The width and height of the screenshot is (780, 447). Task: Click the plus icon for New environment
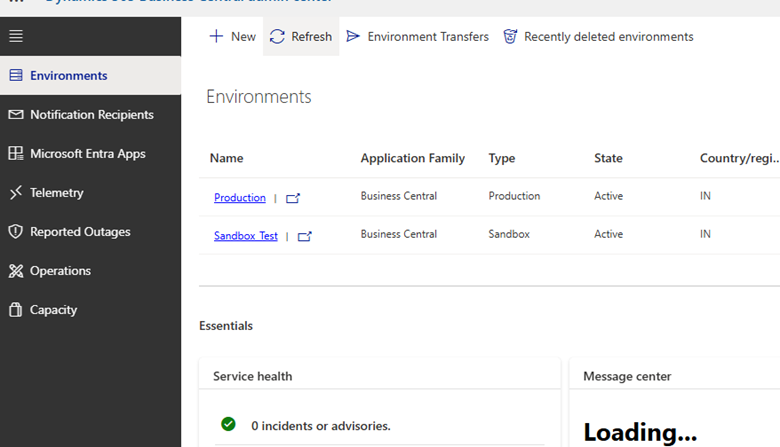coord(216,36)
